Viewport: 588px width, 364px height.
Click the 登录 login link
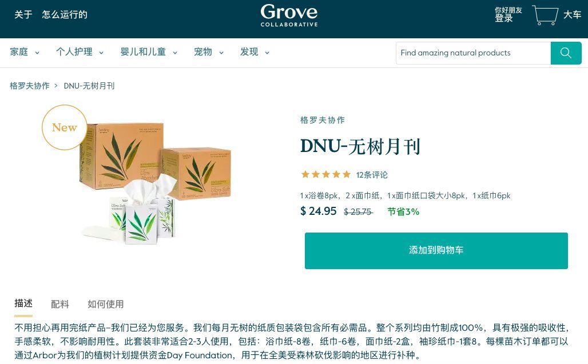tap(503, 18)
